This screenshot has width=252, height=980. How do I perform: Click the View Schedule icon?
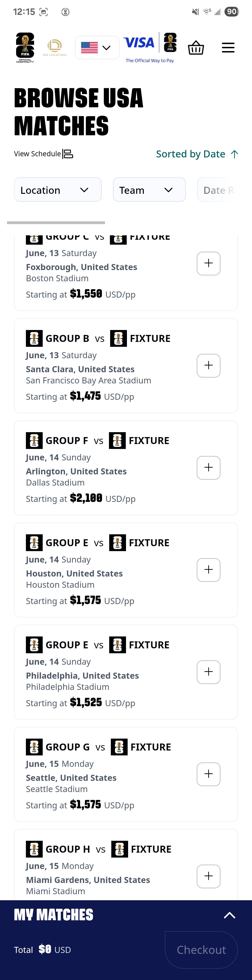(x=68, y=154)
